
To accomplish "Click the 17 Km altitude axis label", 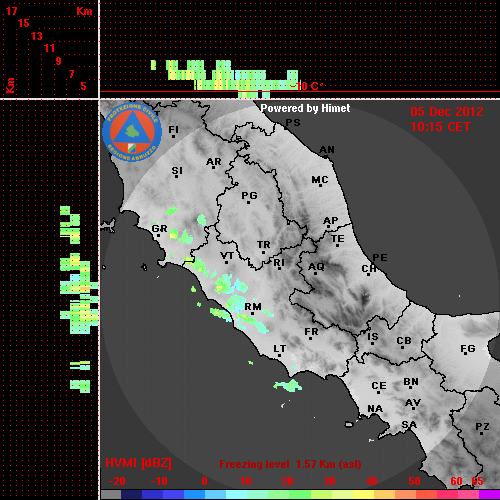I will click(x=11, y=11).
